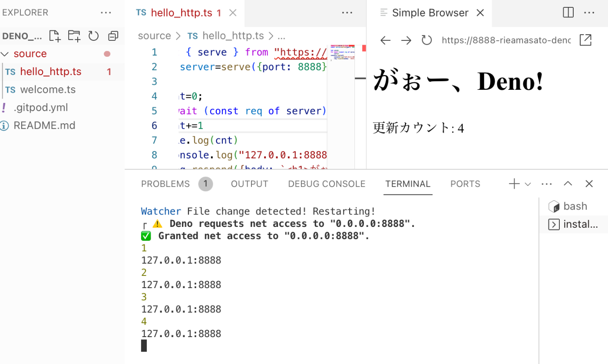Click the problems count badge 1

point(205,184)
